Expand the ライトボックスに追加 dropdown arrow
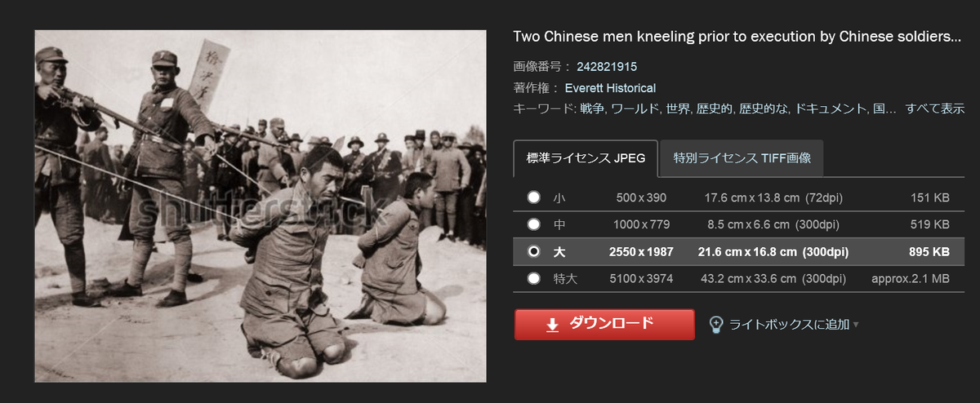 click(x=856, y=325)
